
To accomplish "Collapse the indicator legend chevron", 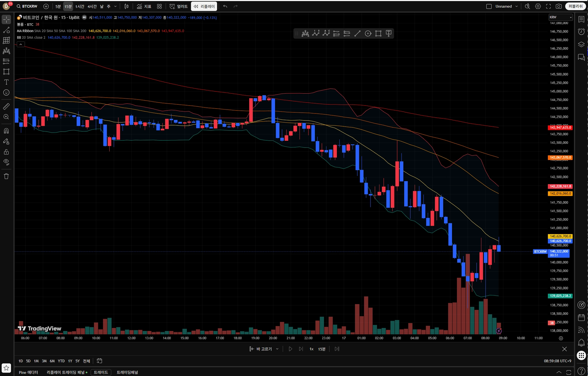I will point(21,44).
